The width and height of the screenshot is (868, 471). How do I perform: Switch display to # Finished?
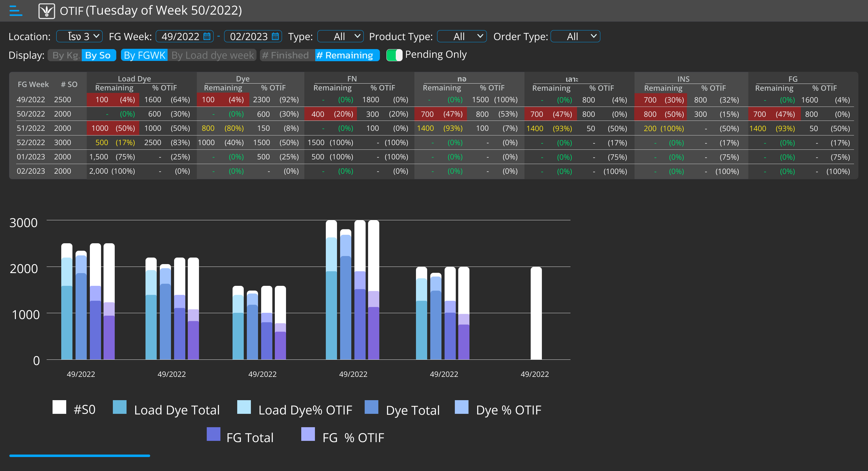pos(285,55)
